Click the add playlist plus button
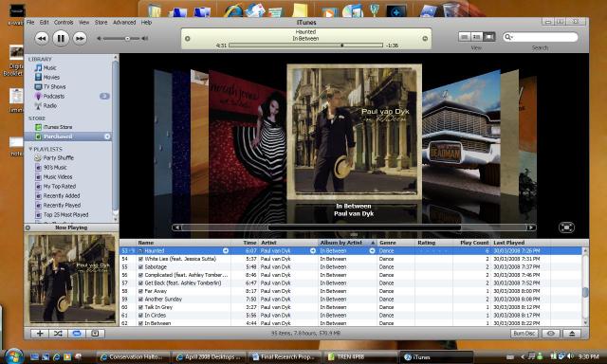The height and width of the screenshot is (364, 607). tap(40, 333)
